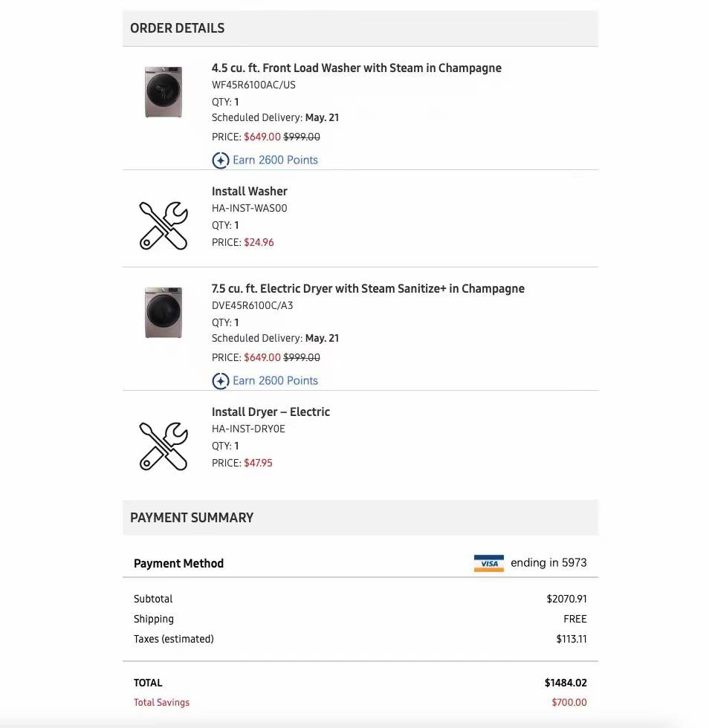The height and width of the screenshot is (728, 709).
Task: Click the washer's rewards points star icon
Action: [220, 160]
